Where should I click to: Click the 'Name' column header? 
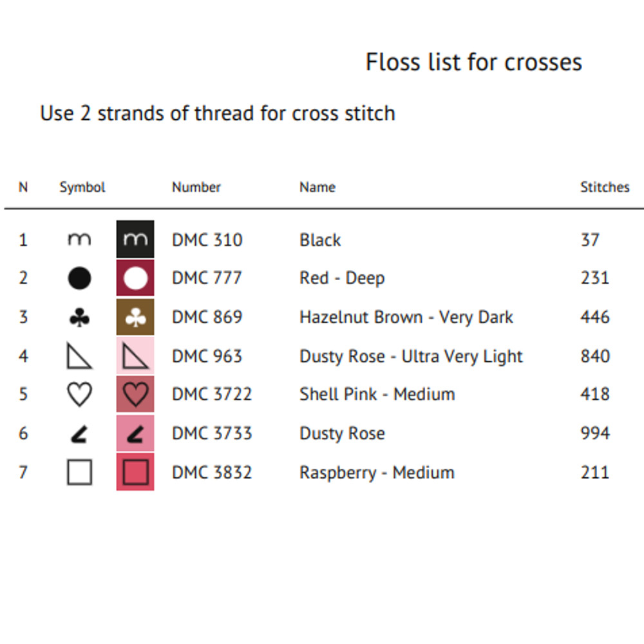317,187
